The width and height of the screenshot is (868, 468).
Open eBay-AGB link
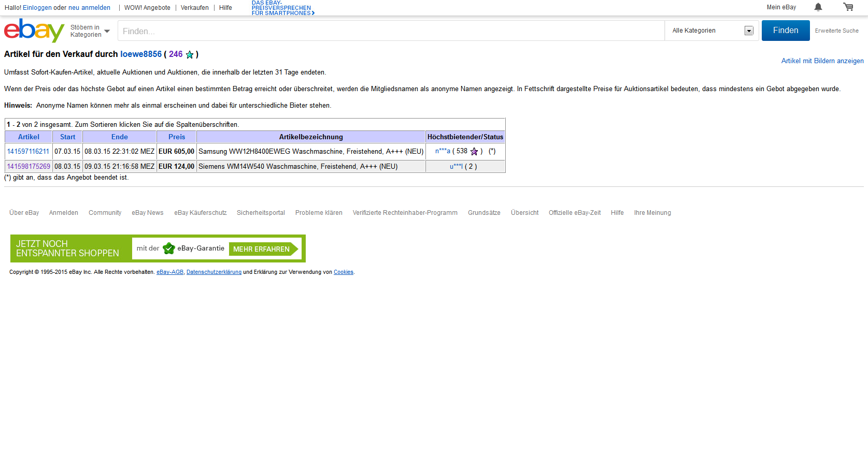coord(170,272)
